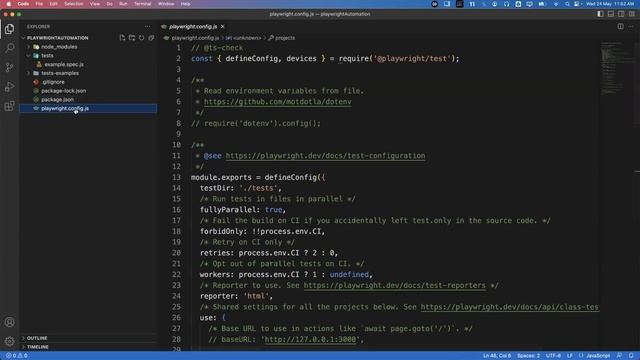Viewport: 640px width, 360px height.
Task: Toggle the primary side bar layout icon
Action: click(x=600, y=14)
